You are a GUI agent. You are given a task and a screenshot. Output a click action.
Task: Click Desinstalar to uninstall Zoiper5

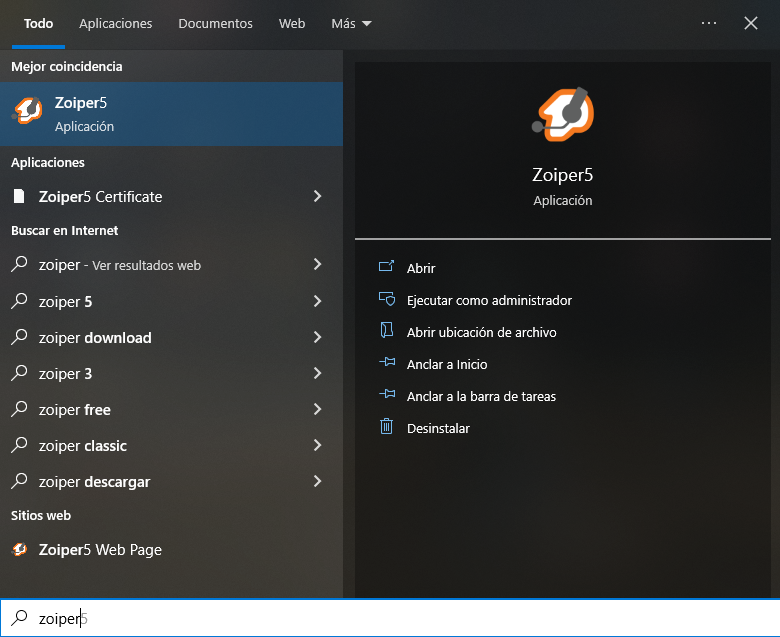(x=438, y=428)
